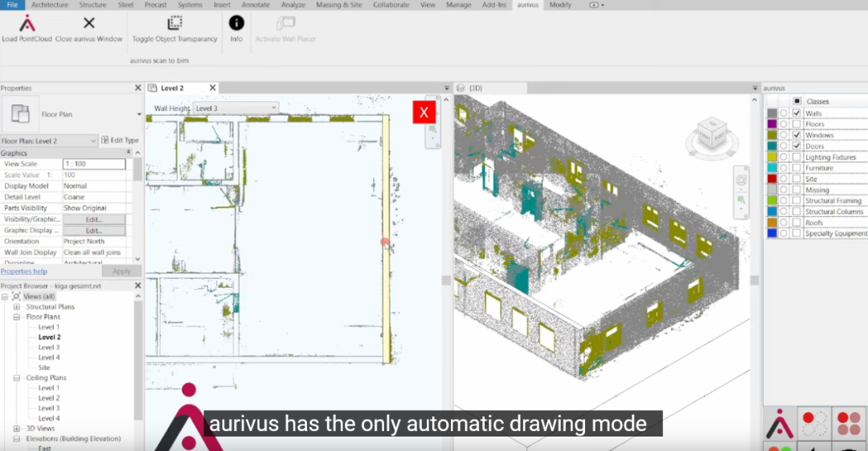Click the single red dot selection icon
Image resolution: width=868 pixels, height=451 pixels.
click(813, 424)
